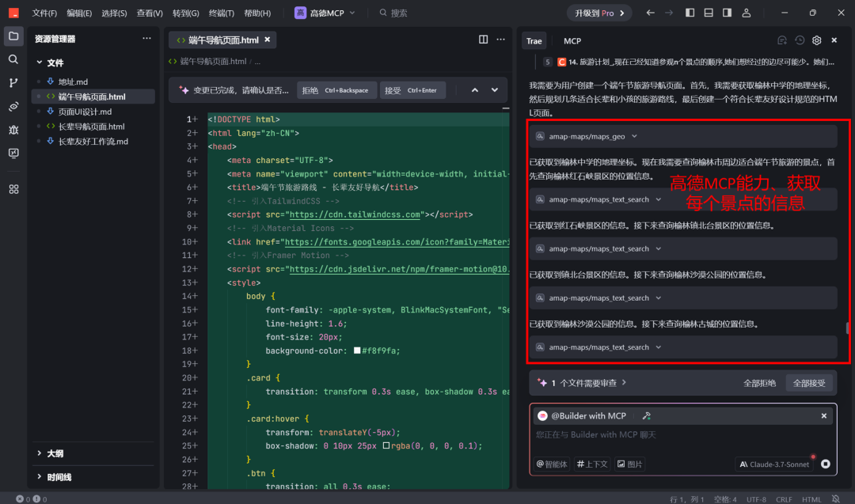Click the 接受 Ctrl+Enter button
Screen dimensions: 855x504
(411, 90)
